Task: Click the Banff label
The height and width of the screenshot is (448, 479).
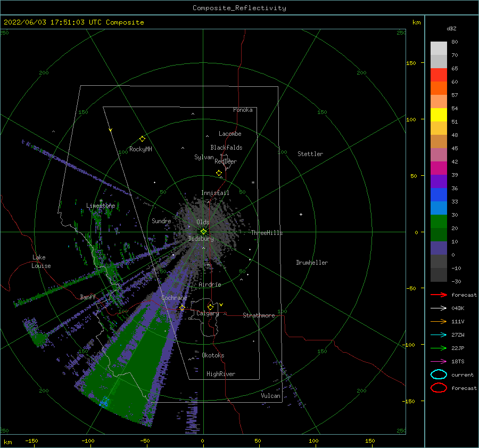Action: point(88,297)
